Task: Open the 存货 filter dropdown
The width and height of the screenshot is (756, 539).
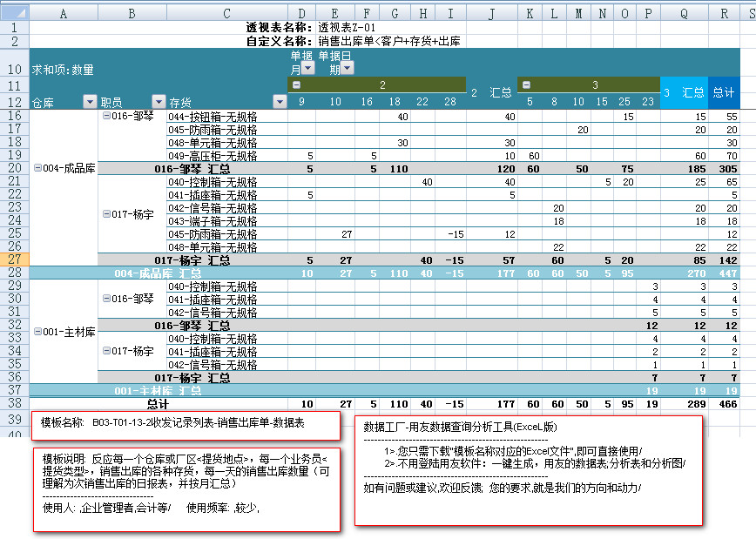Action: tap(280, 102)
